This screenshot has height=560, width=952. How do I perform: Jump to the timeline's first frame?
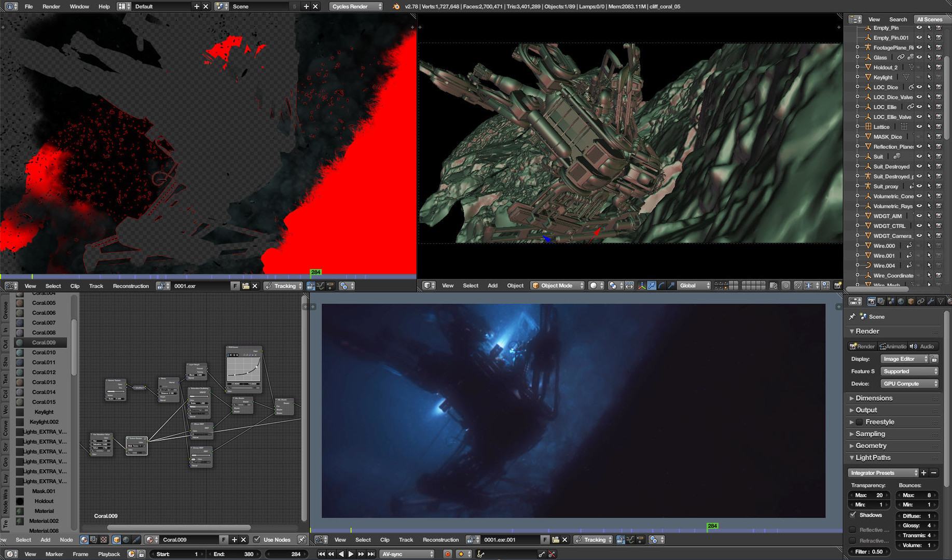click(321, 554)
